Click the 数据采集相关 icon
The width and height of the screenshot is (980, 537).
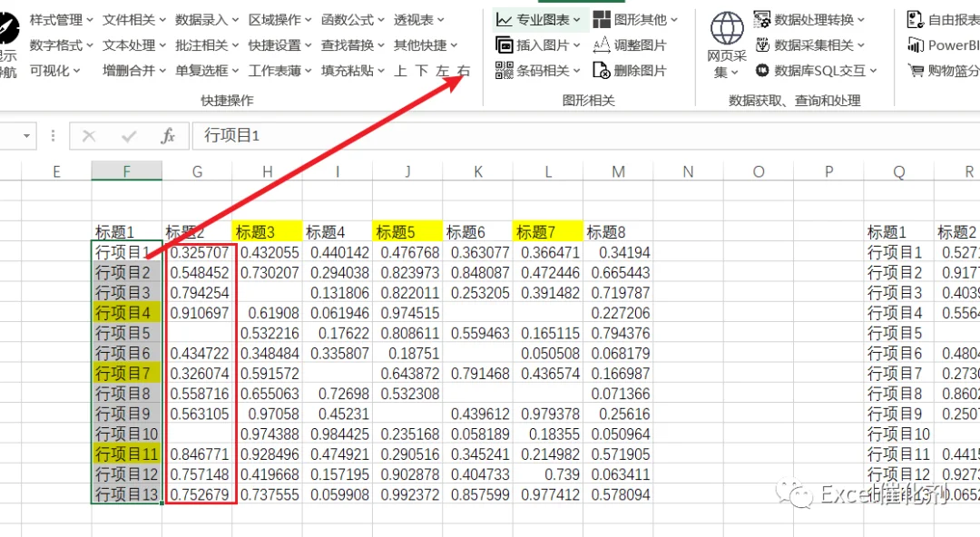(x=762, y=45)
